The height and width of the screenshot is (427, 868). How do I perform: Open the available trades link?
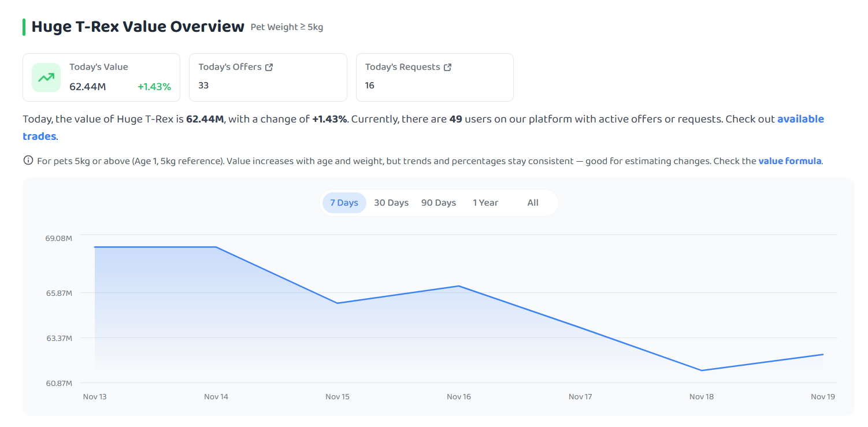(x=424, y=128)
